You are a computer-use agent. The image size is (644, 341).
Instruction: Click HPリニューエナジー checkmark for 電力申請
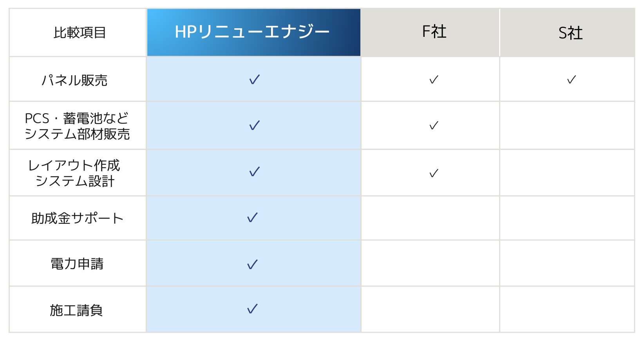pyautogui.click(x=252, y=264)
